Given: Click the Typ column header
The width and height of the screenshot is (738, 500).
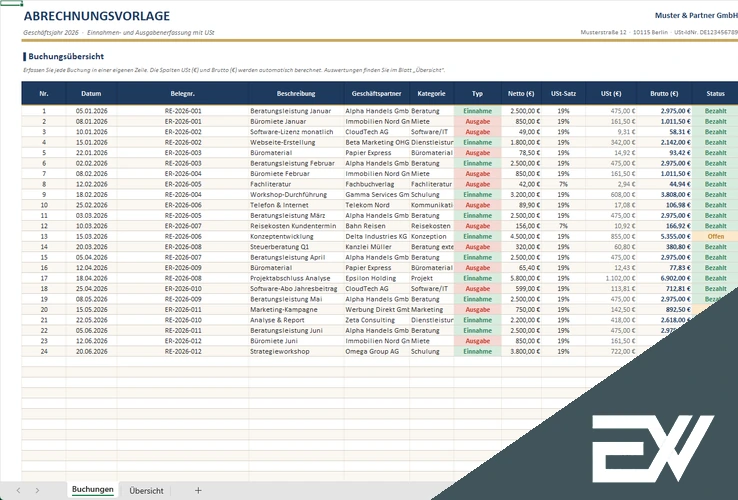Looking at the screenshot, I should click(477, 93).
